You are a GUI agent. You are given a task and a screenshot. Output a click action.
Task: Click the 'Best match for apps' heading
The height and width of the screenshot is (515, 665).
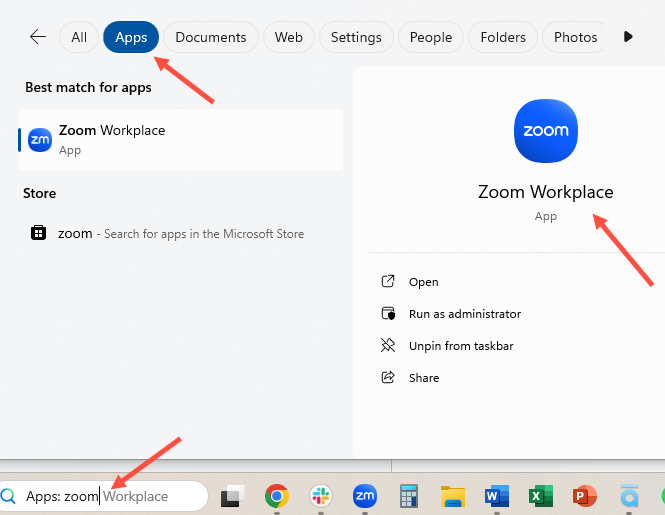(88, 87)
